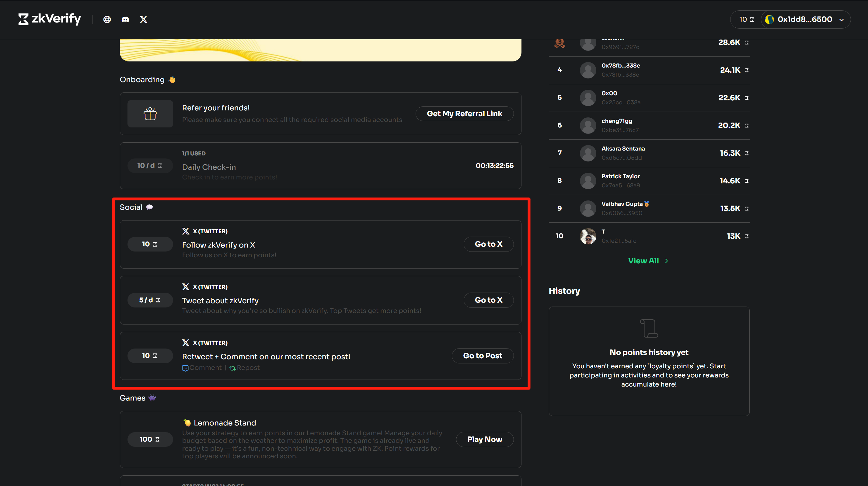
Task: Click Play Now for Lemonade Stand
Action: point(485,439)
